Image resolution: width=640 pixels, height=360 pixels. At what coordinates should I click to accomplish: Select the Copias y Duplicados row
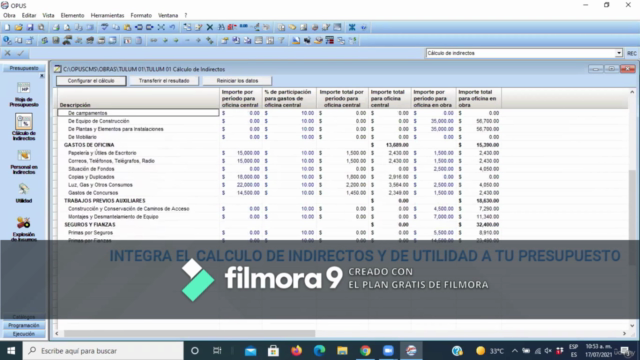[279, 177]
